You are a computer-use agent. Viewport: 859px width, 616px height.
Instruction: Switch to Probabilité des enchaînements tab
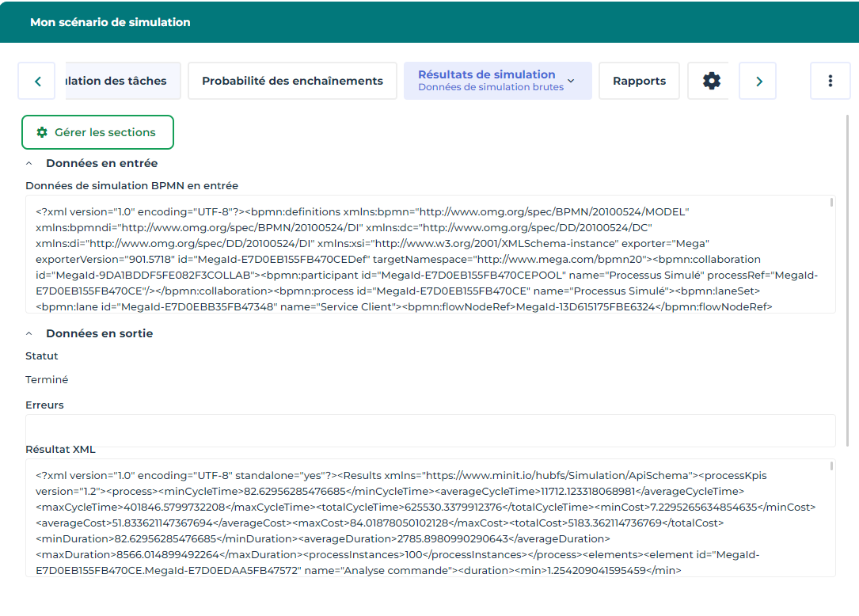(x=292, y=81)
